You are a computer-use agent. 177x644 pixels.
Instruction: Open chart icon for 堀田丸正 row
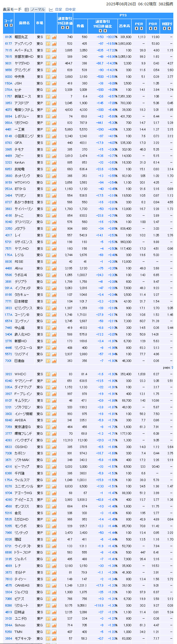click(54, 37)
